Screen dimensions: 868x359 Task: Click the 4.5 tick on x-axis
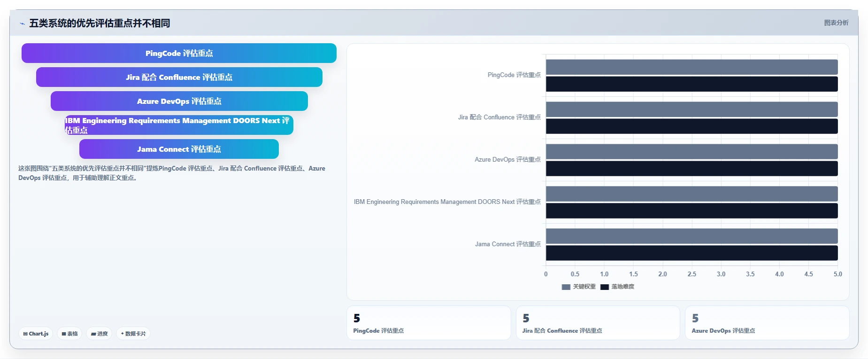click(808, 274)
